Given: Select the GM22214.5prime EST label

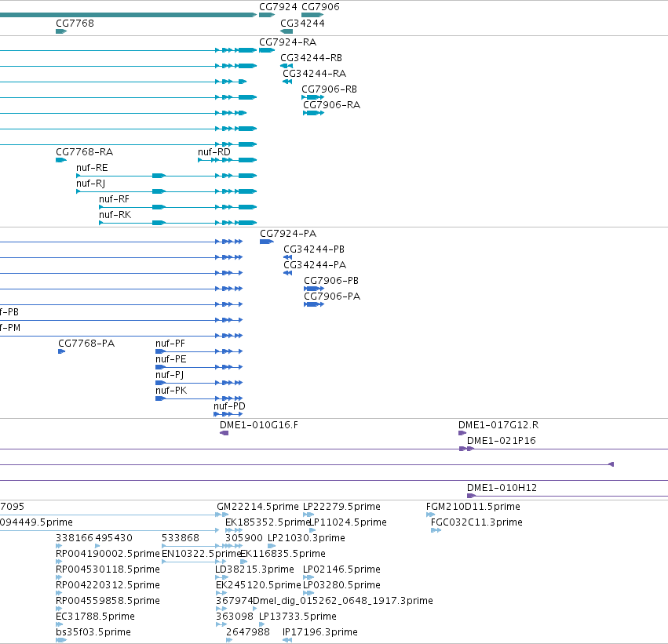Looking at the screenshot, I should (257, 507).
